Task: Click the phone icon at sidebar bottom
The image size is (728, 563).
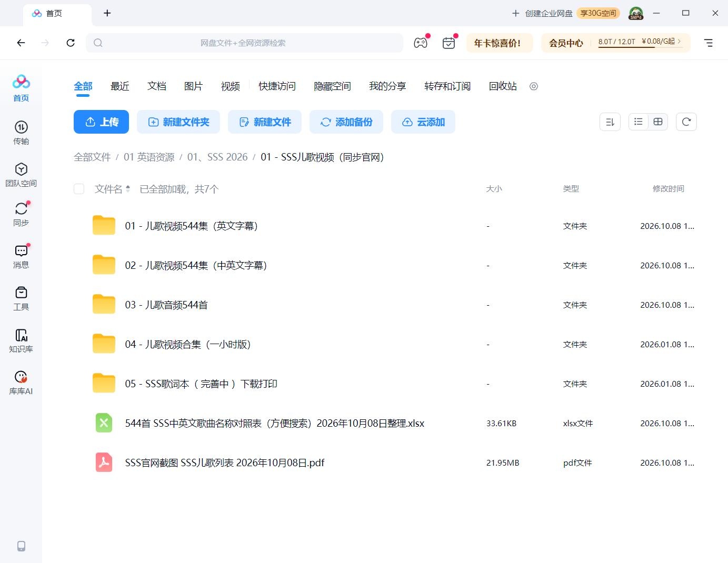Action: (21, 546)
